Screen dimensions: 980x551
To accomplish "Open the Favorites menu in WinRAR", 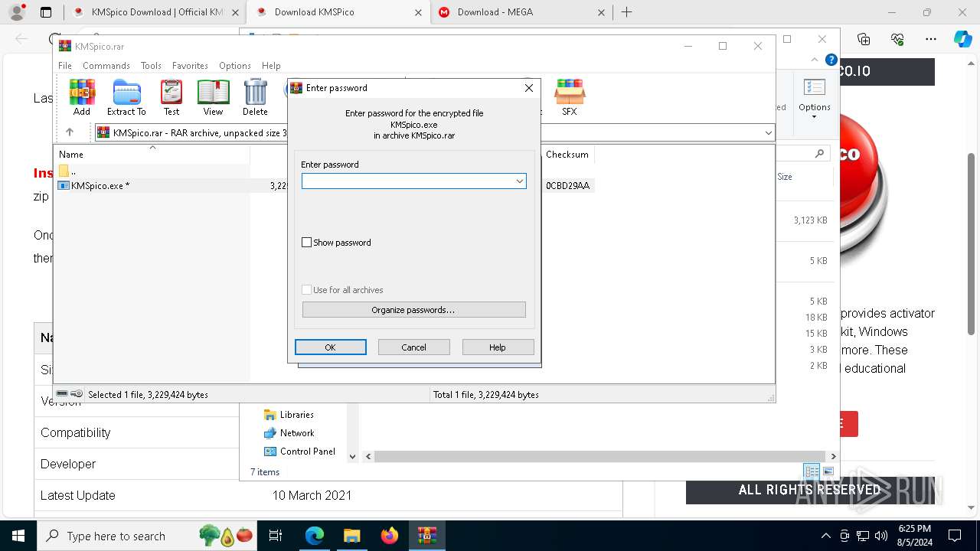I will (190, 66).
